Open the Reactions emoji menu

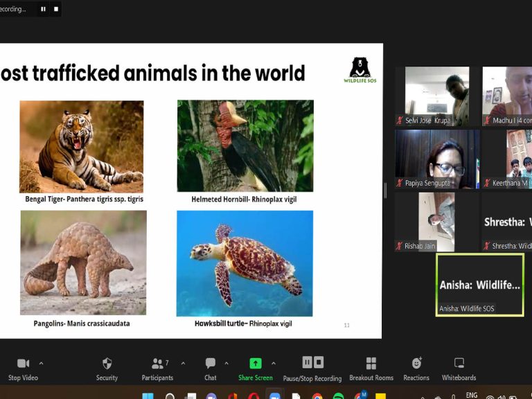coord(416,364)
